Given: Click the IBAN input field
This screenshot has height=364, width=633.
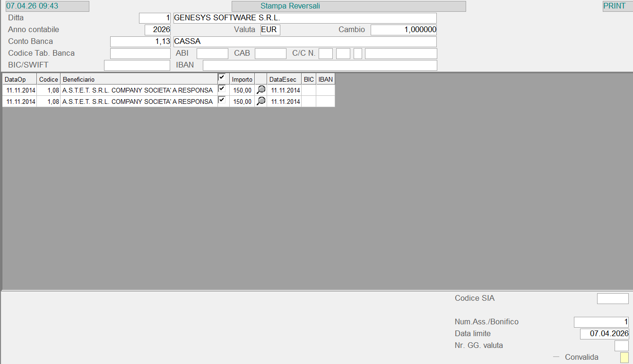Looking at the screenshot, I should tap(320, 65).
